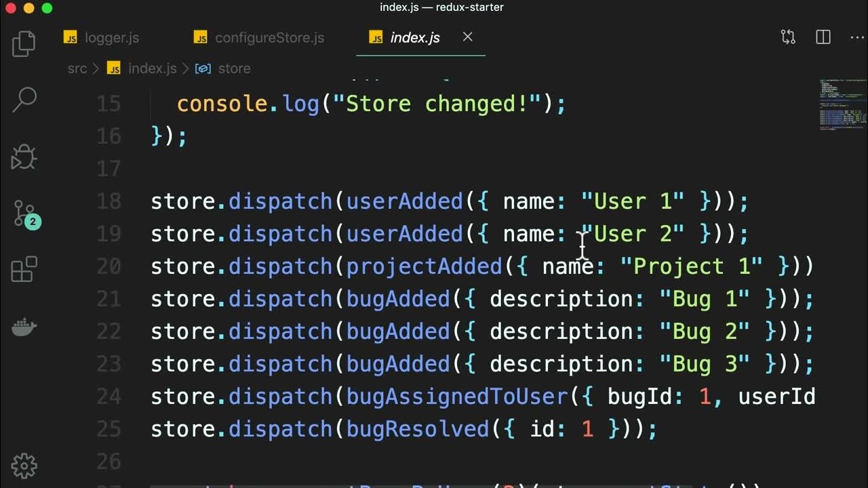This screenshot has height=488, width=868.
Task: Click line number 18 in the gutter
Action: (108, 201)
